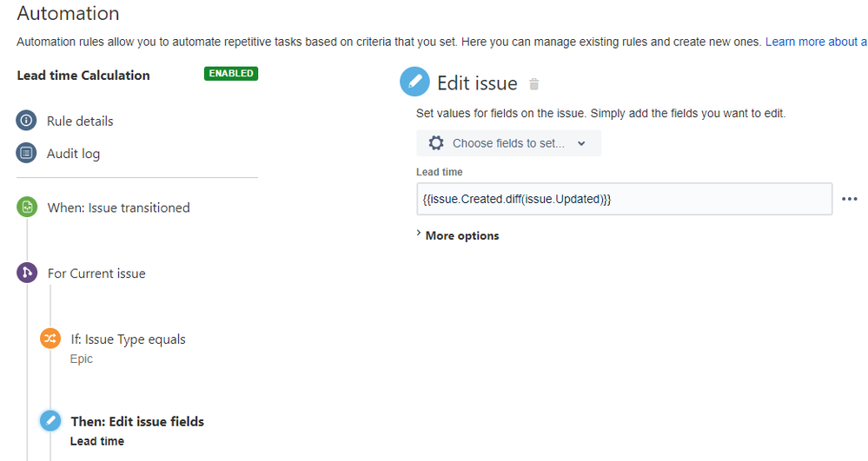868x461 pixels.
Task: Click the Lead time field label above input
Action: coord(439,172)
